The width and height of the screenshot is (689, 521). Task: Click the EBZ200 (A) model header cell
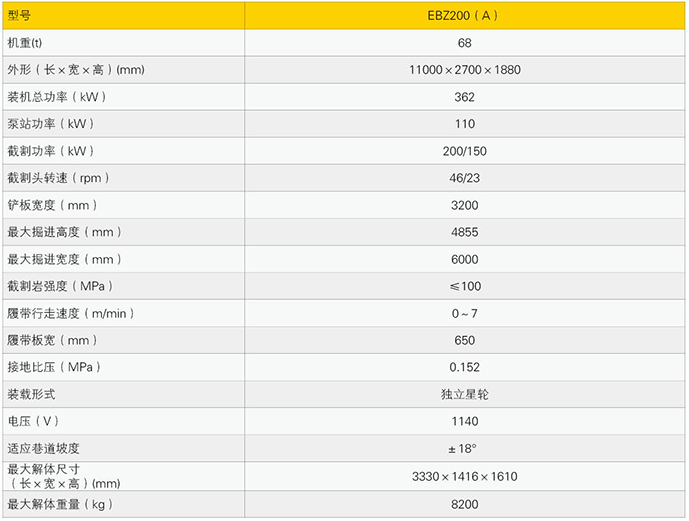[x=464, y=16]
